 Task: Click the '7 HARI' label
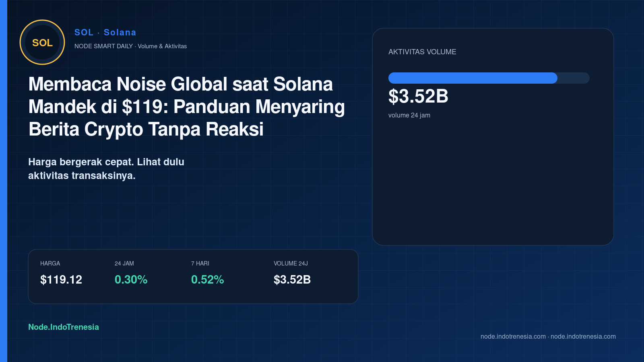[x=200, y=263]
